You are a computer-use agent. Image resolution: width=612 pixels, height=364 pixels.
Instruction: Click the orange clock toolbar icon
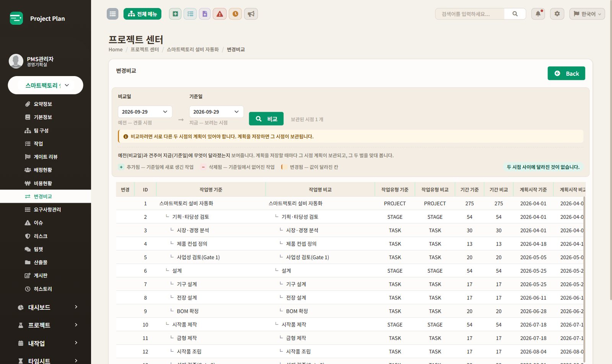point(235,14)
